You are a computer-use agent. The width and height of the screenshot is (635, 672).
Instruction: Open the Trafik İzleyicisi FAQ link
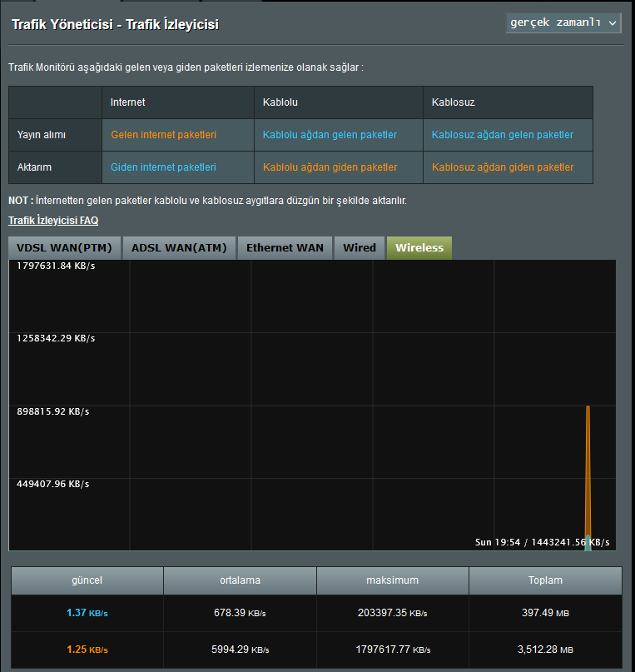point(53,221)
